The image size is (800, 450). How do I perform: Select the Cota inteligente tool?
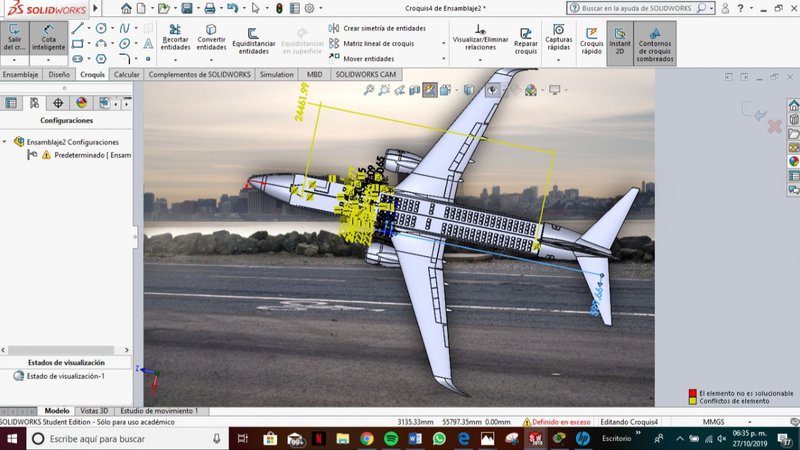point(48,38)
